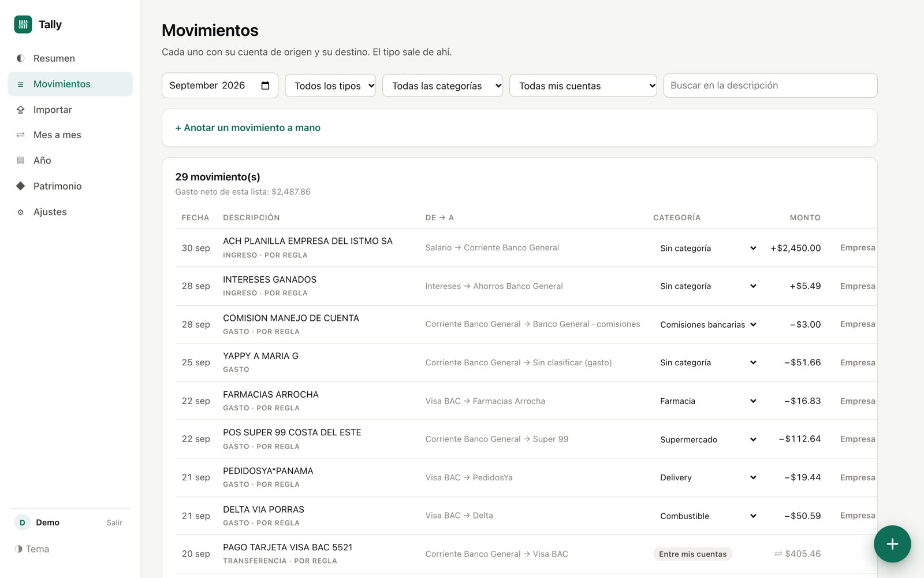
Task: Click the Patrimonio diamond icon
Action: coord(21,186)
